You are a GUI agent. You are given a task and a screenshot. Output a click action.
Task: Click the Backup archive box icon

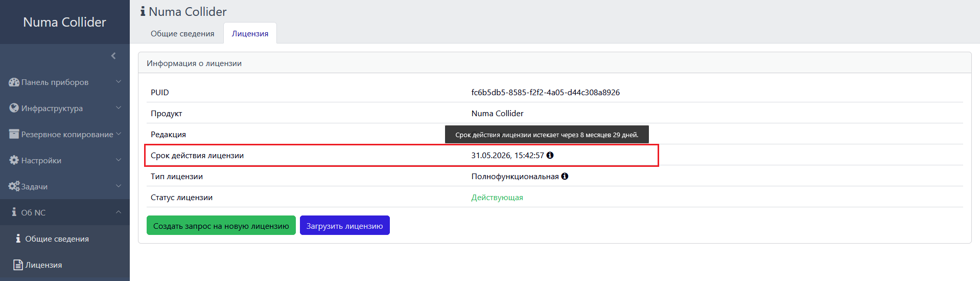(14, 134)
